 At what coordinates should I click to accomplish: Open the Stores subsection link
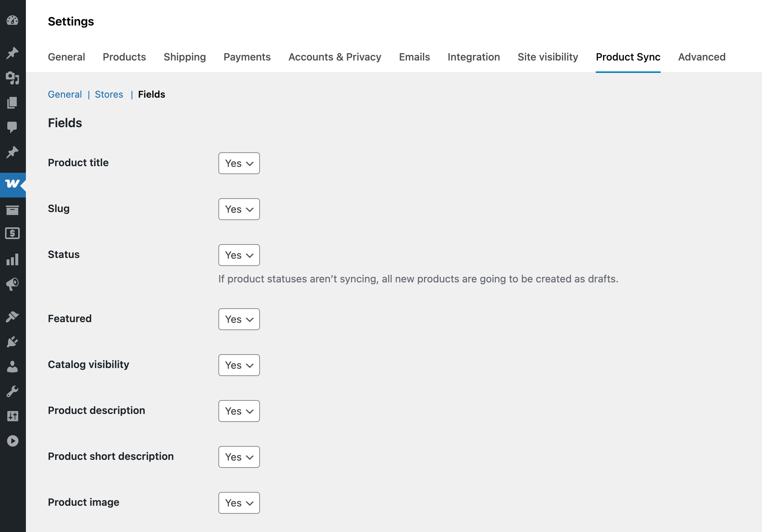[x=109, y=94]
